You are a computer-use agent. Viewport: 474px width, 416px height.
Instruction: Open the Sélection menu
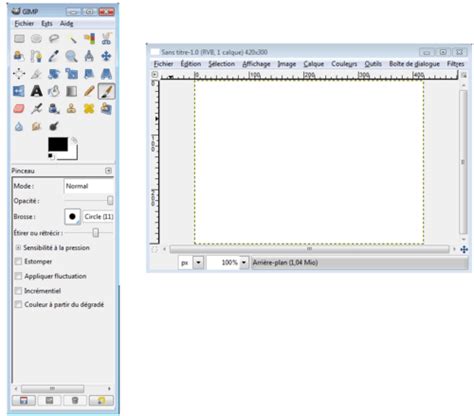(x=222, y=64)
